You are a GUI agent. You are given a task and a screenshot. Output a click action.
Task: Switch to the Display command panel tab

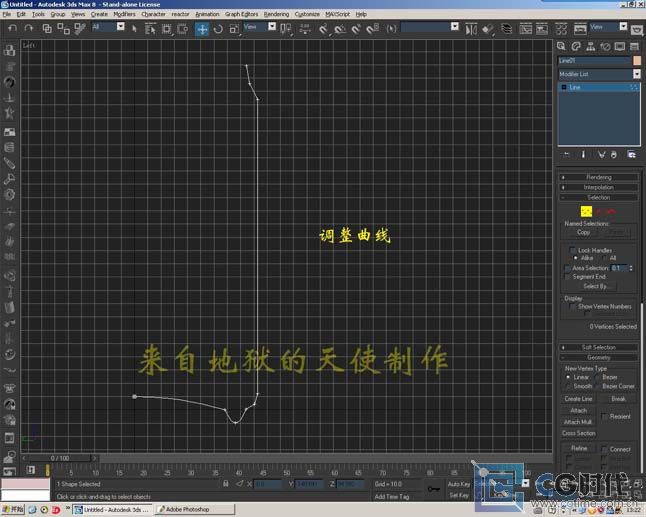click(620, 46)
